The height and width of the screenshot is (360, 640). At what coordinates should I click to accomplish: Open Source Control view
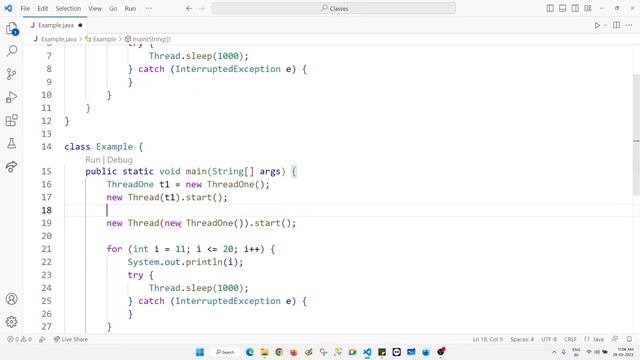pos(11,74)
